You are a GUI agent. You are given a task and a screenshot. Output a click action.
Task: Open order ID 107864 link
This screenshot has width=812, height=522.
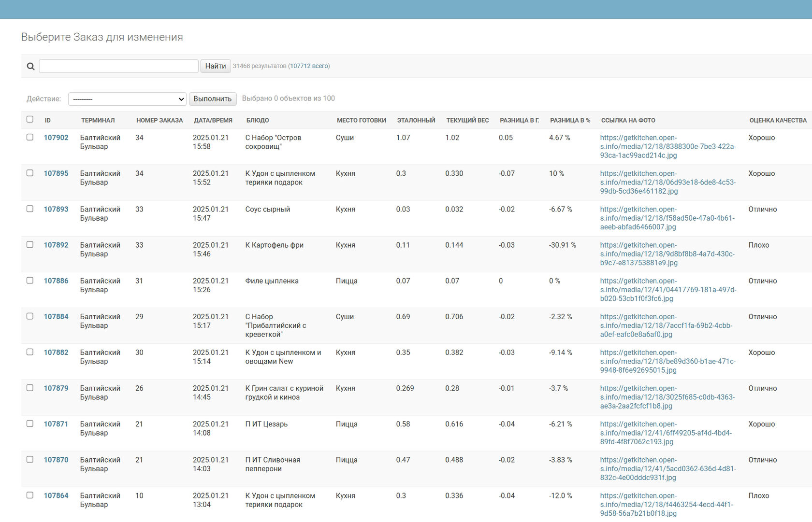[56, 495]
